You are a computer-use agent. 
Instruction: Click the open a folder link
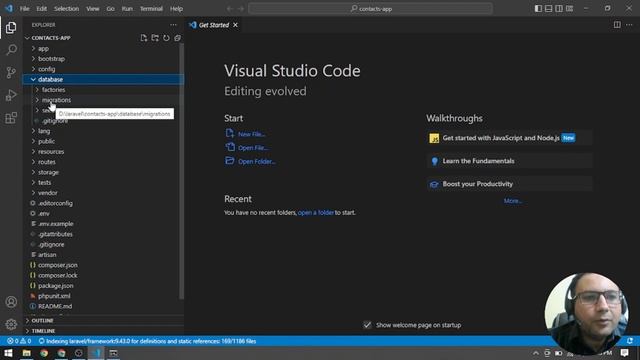[x=316, y=213]
